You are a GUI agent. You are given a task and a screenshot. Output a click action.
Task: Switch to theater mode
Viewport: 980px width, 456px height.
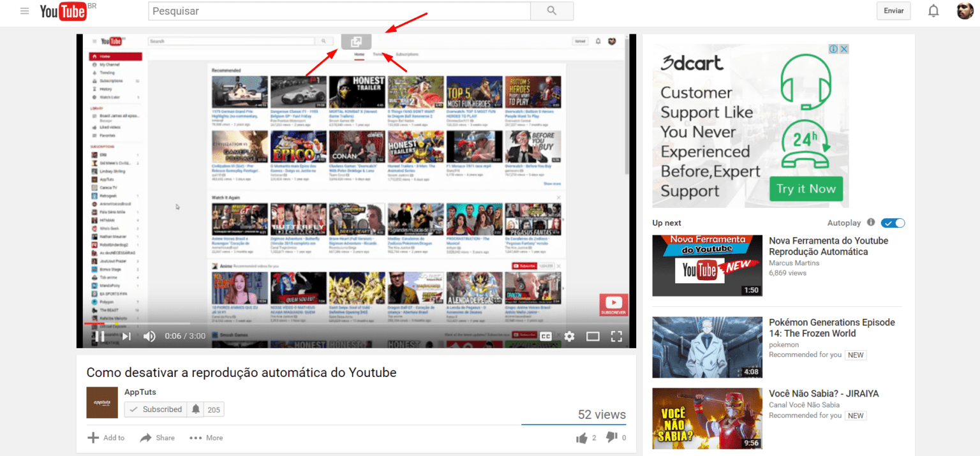[x=593, y=336]
